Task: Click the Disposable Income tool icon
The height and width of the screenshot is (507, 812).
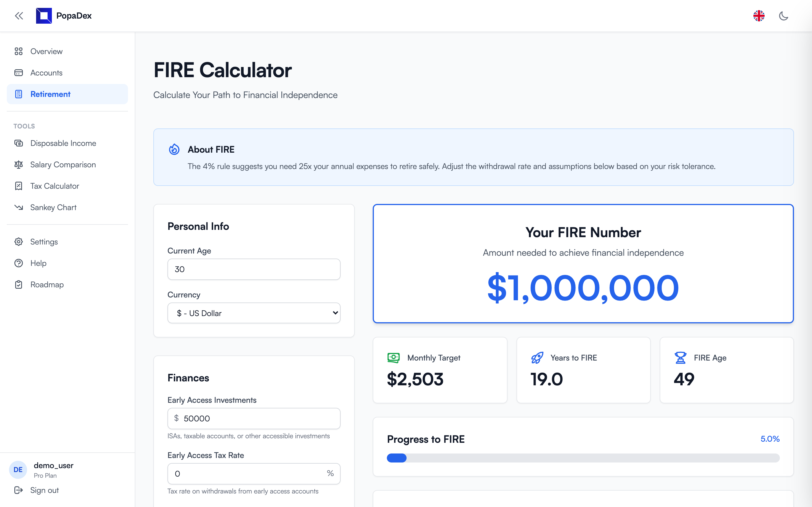Action: (18, 143)
